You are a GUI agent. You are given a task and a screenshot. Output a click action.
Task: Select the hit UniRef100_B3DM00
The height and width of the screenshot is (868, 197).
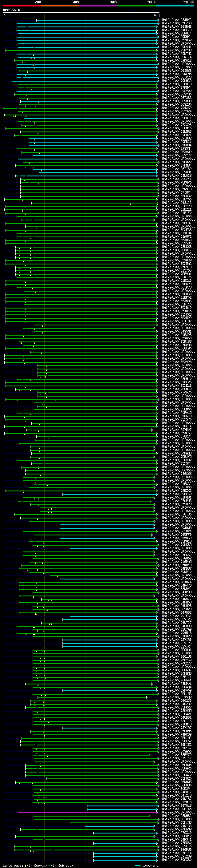(x=177, y=410)
